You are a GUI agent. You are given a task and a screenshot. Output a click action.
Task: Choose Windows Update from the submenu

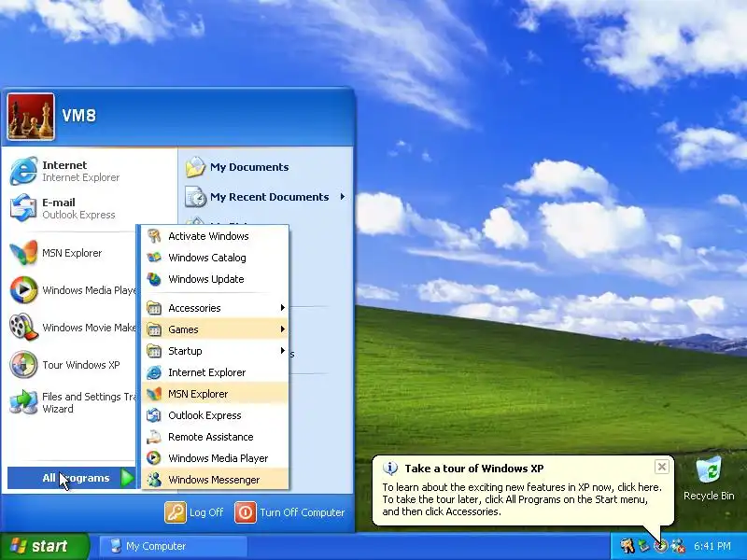click(x=216, y=279)
